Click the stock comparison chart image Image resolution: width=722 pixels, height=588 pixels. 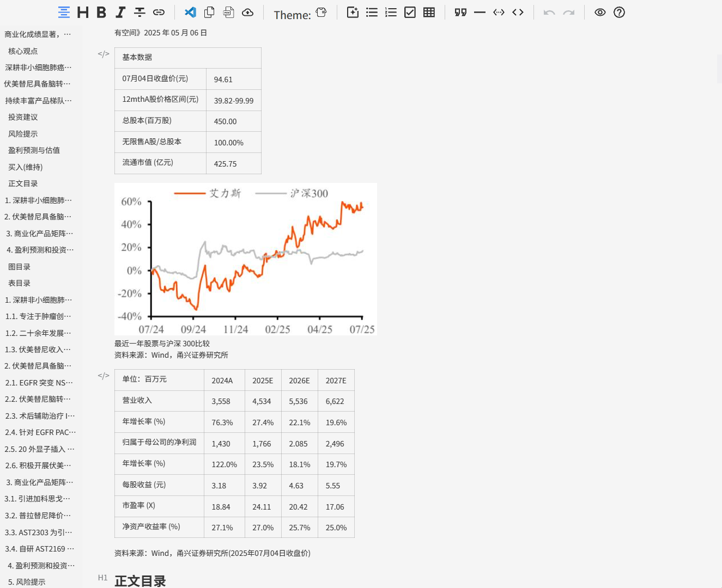pos(246,259)
